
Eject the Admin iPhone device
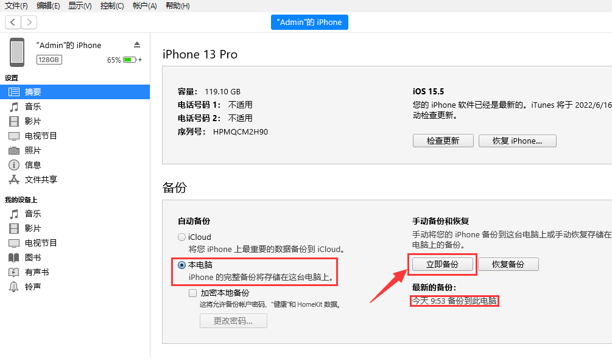tap(136, 45)
